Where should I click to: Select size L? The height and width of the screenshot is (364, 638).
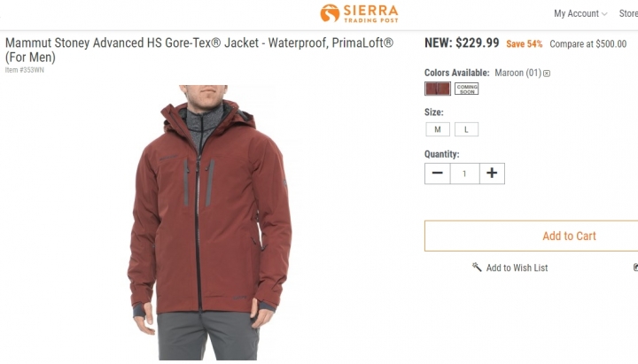pyautogui.click(x=466, y=129)
